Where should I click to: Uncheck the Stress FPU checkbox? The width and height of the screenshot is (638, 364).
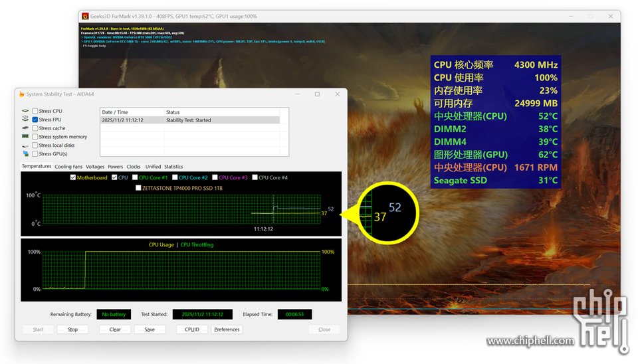[x=35, y=120]
